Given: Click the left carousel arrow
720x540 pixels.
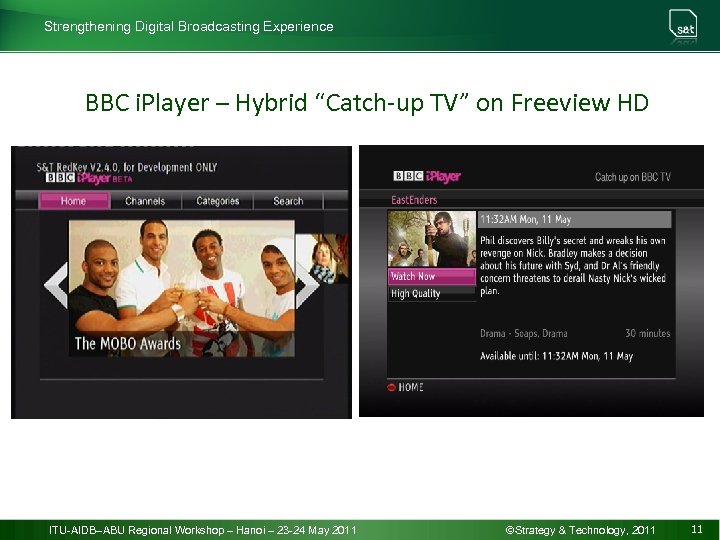Looking at the screenshot, I should [56, 285].
